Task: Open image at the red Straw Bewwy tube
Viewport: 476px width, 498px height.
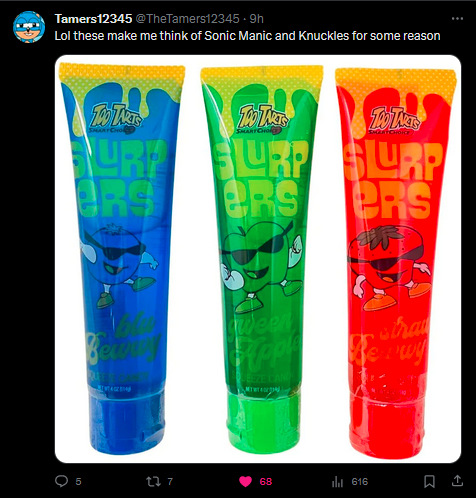Action: pos(396,263)
